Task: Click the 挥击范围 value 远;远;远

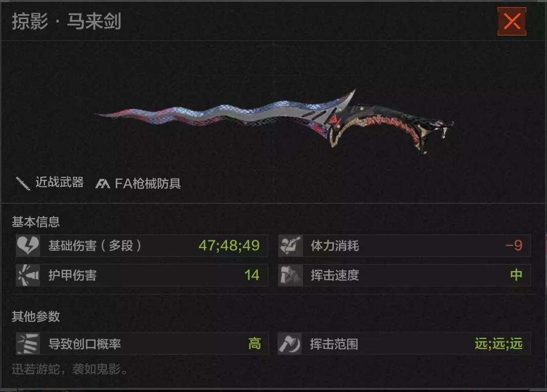Action: tap(498, 344)
